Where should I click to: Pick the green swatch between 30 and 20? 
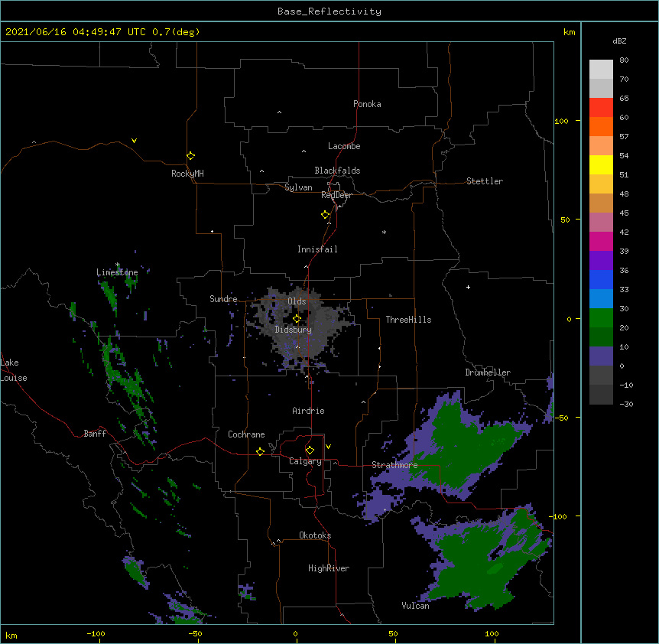[x=601, y=318]
